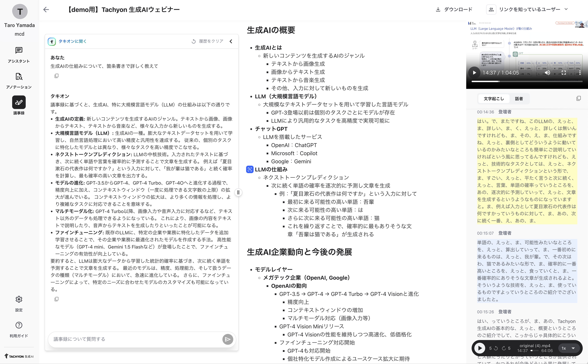The width and height of the screenshot is (588, 364).
Task: Click the video progress bar
Action: point(527,82)
